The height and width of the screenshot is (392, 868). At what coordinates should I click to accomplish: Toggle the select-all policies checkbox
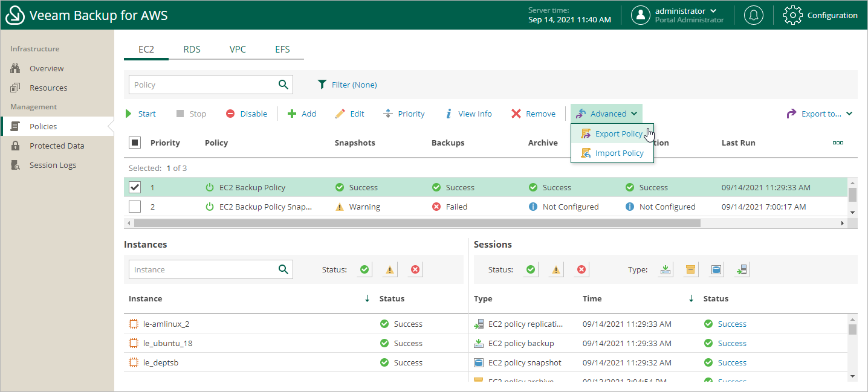pos(135,143)
